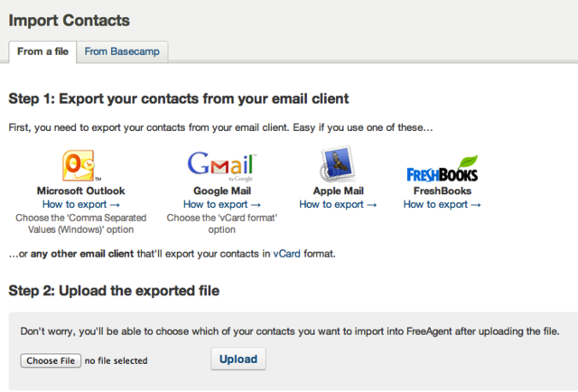Image resolution: width=578 pixels, height=392 pixels.
Task: Open How to export for FreshBooks
Action: (x=442, y=205)
